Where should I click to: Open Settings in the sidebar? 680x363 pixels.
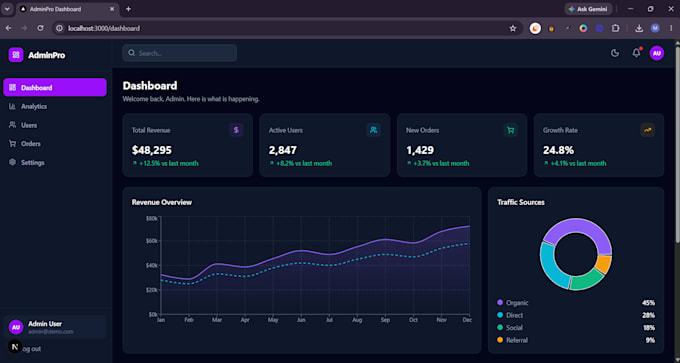(x=55, y=162)
